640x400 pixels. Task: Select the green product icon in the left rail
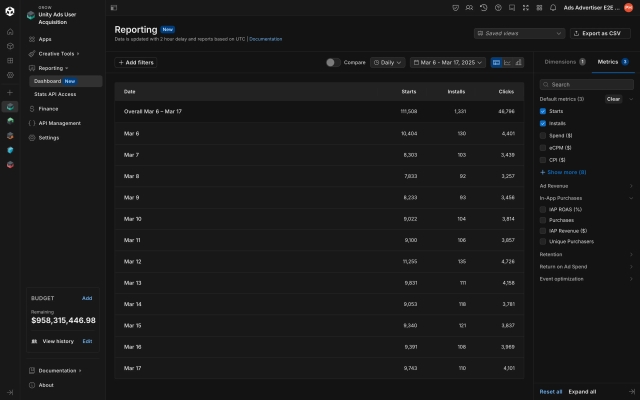tap(10, 121)
